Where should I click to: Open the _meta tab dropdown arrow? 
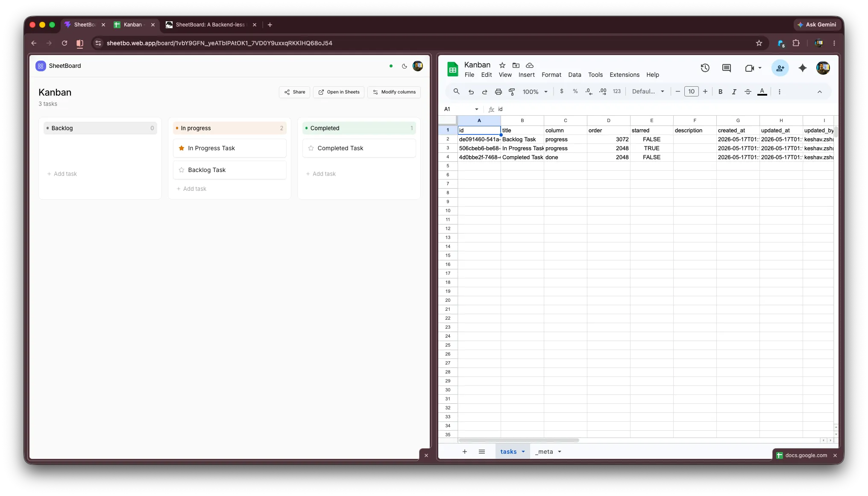coord(560,452)
